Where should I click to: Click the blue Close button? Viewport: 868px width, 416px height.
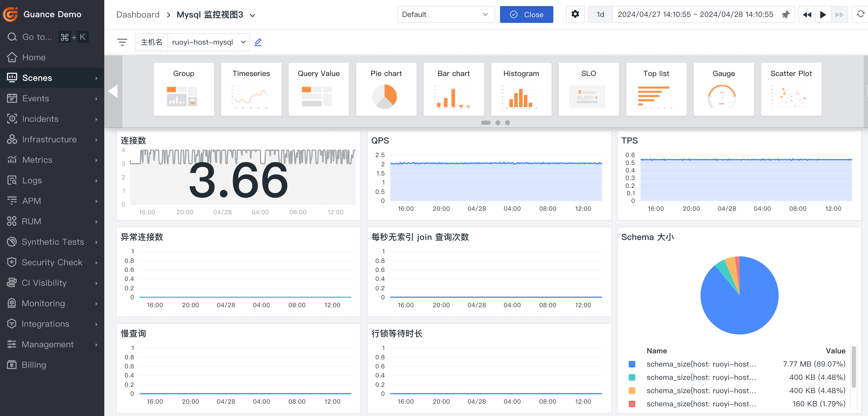(526, 14)
